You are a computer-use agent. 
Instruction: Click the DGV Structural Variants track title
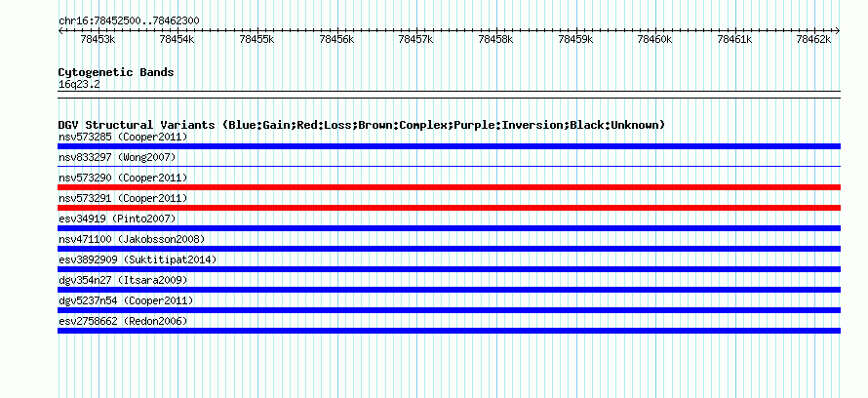(x=362, y=125)
